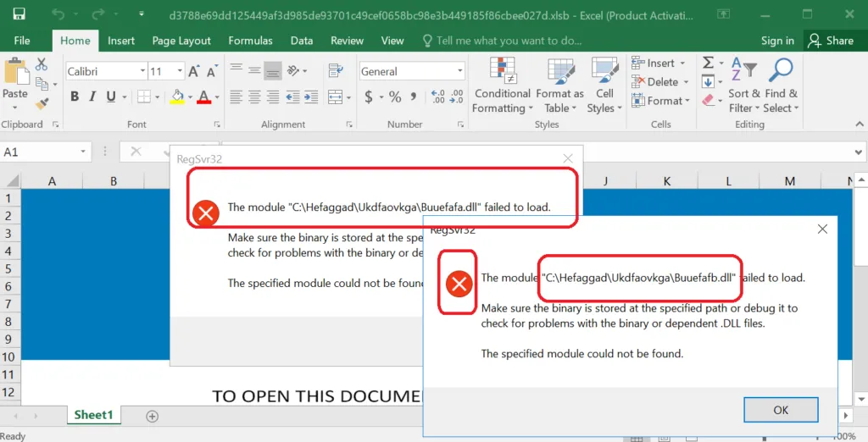Switch to the Formulas tab
The image size is (868, 442).
[250, 41]
